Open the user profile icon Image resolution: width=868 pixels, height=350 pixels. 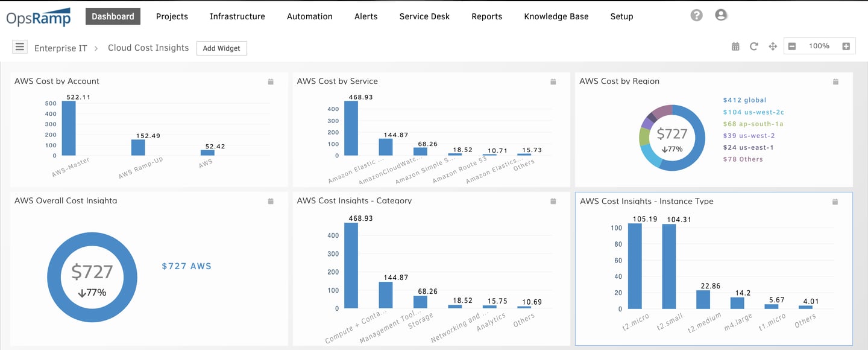coord(721,15)
